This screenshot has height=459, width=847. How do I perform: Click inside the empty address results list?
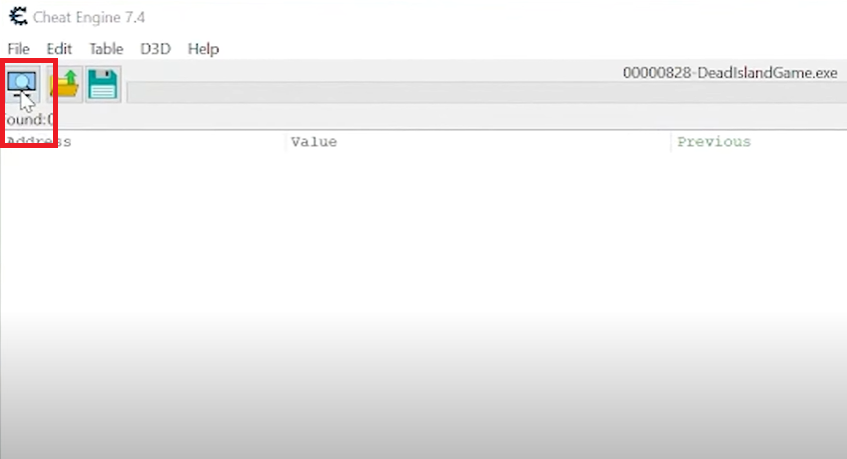(x=424, y=302)
